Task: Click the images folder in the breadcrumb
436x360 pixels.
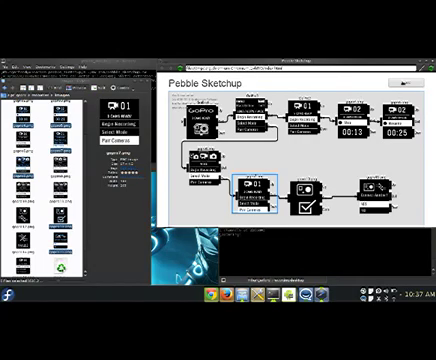Action: [62, 95]
